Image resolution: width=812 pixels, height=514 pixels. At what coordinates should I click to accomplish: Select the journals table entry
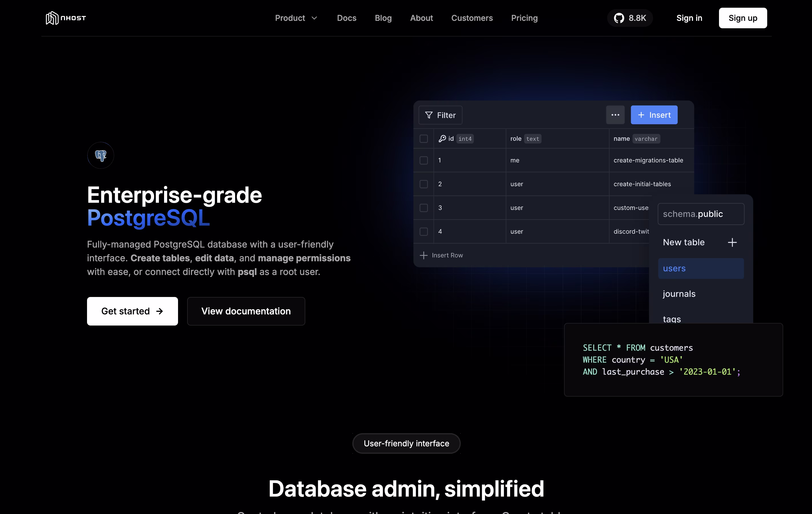679,294
